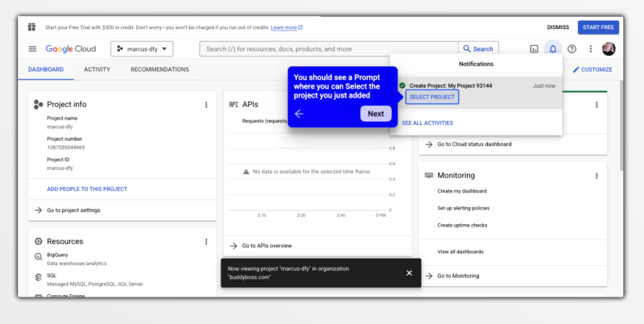Open the hamburger navigation menu

[32, 49]
